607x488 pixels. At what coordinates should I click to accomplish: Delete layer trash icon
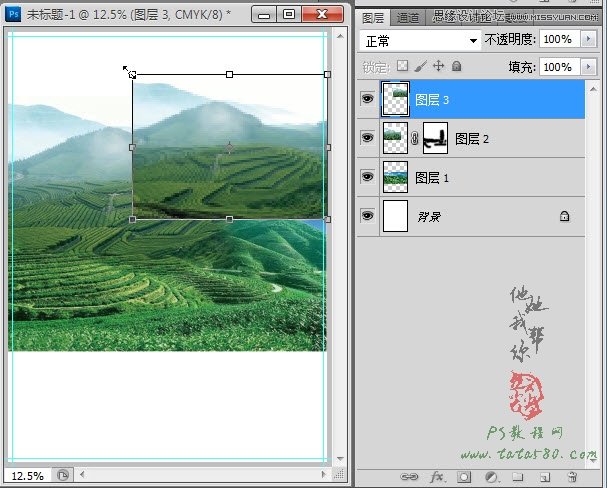pos(572,477)
